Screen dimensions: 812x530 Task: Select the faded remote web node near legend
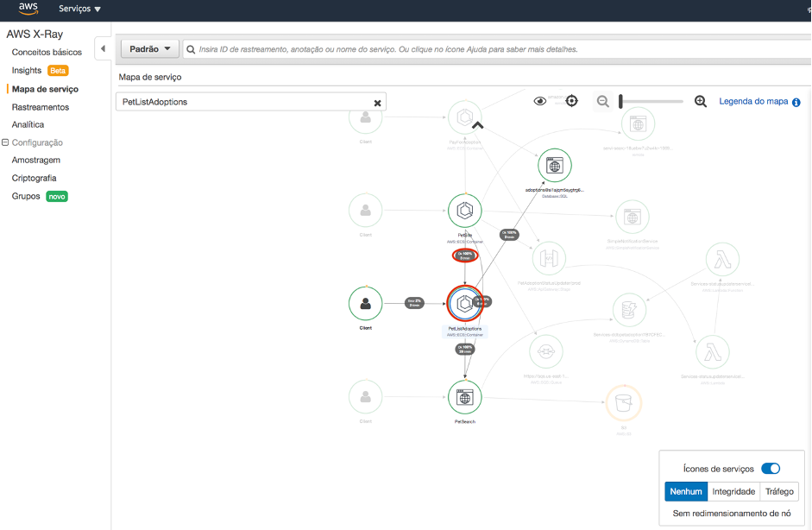638,123
